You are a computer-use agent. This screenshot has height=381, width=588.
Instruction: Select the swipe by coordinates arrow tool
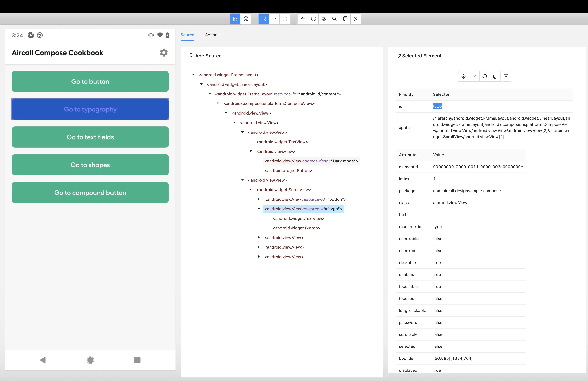(x=274, y=19)
